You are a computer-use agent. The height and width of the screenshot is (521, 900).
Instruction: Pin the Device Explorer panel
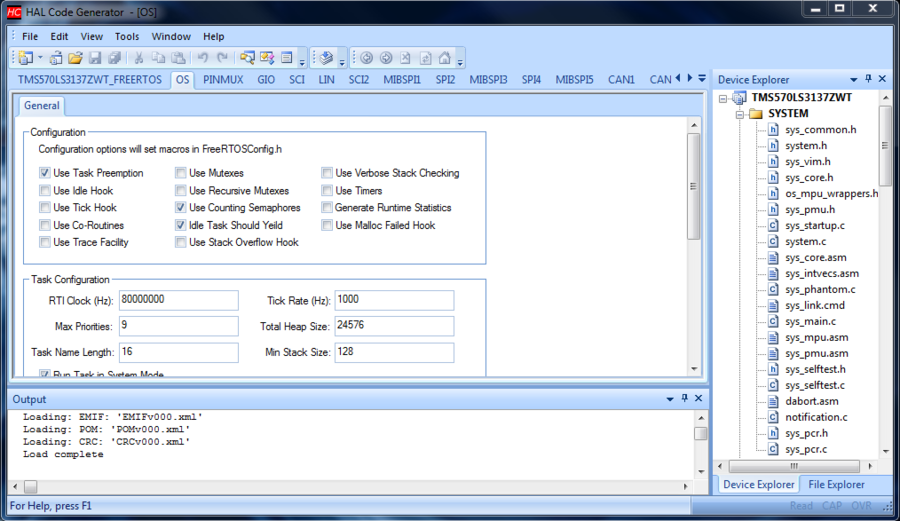point(868,79)
